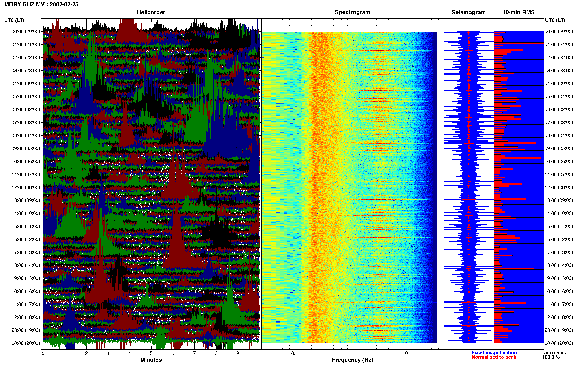Click the right "10:00 (06:00)" time label
Image resolution: width=588 pixels, height=368 pixels.
(559, 161)
